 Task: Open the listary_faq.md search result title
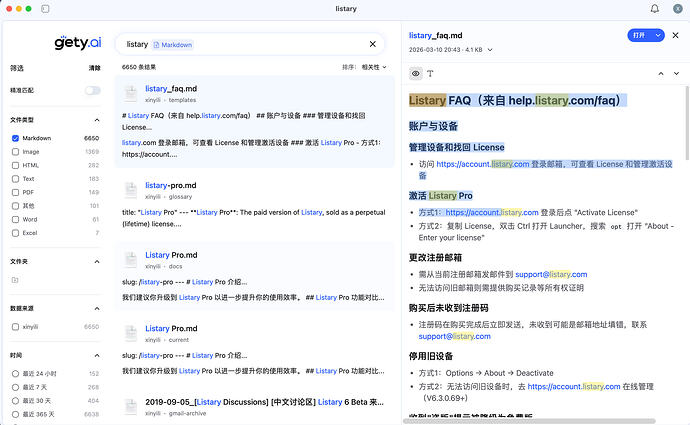pos(171,88)
